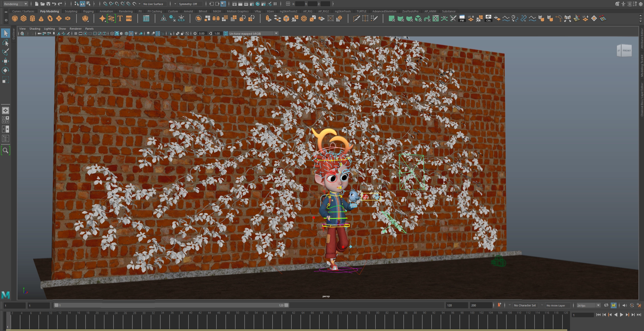The width and height of the screenshot is (644, 331).
Task: Click the Symmetry: Off button
Action: (188, 4)
